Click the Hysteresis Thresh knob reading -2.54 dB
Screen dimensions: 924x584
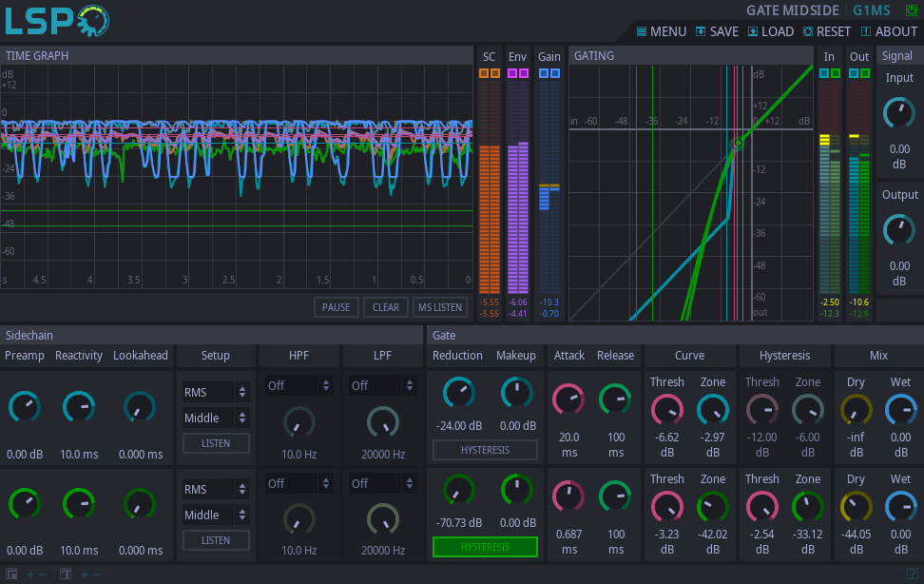762,507
